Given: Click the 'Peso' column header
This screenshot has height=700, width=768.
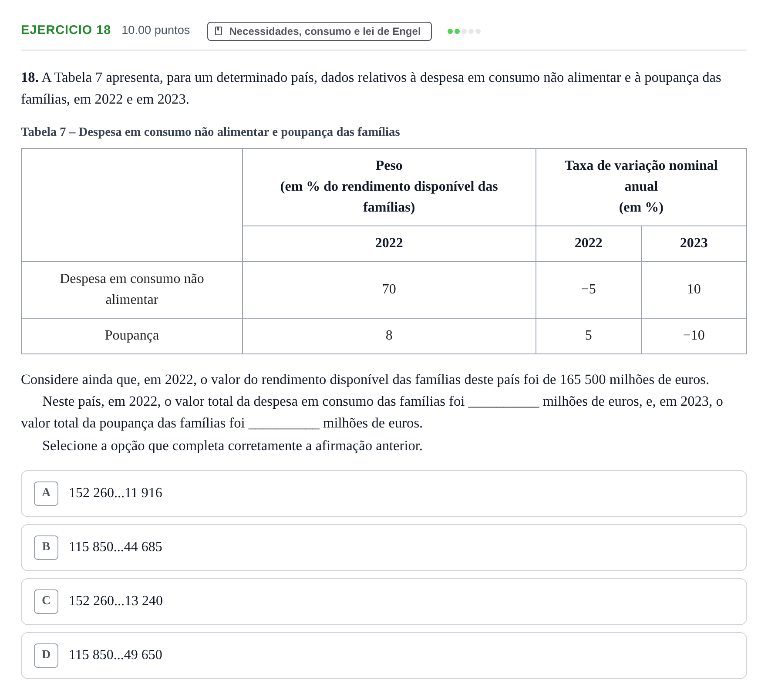Looking at the screenshot, I should (x=389, y=187).
